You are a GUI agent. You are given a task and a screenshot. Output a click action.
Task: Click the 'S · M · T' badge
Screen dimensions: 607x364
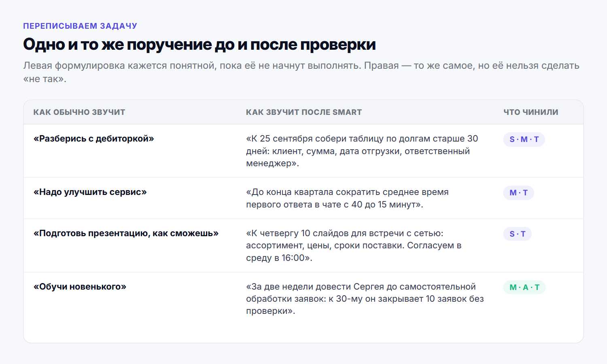click(x=524, y=140)
